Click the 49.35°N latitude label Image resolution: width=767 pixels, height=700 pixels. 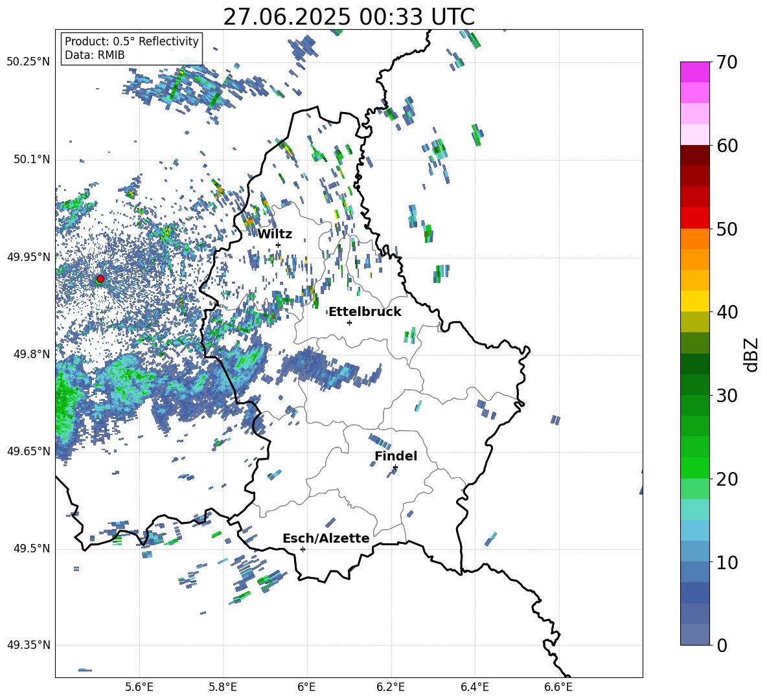(29, 645)
